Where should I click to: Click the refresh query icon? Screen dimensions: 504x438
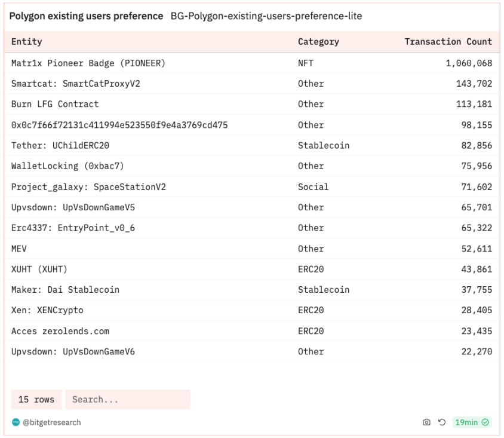(x=442, y=422)
